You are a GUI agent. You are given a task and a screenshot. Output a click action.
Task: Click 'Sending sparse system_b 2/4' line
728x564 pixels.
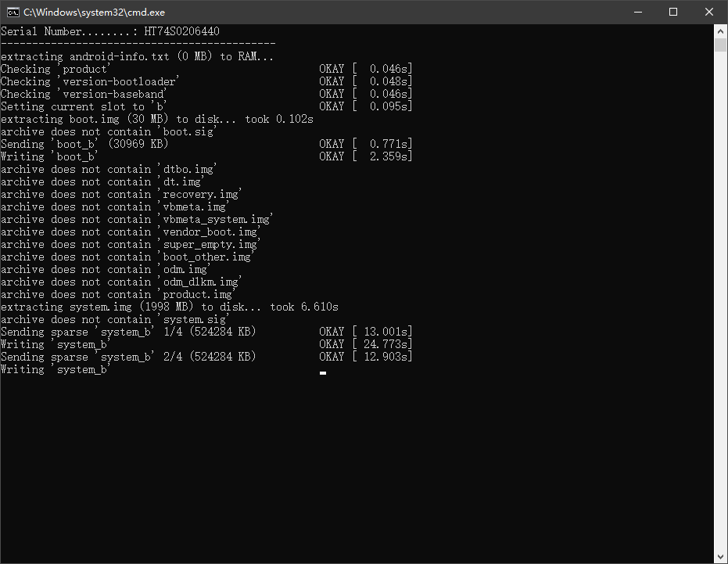[x=128, y=357]
